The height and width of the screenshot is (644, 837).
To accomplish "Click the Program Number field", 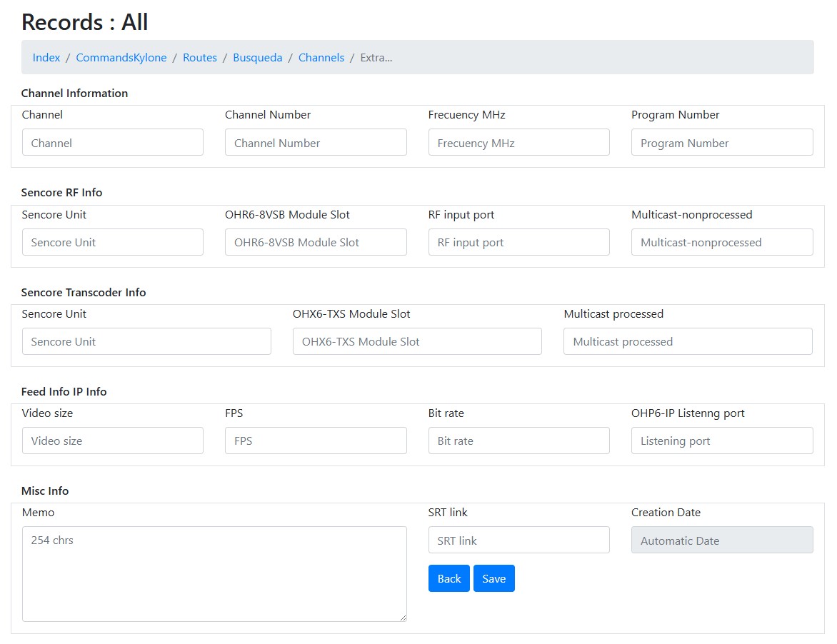I will click(722, 143).
